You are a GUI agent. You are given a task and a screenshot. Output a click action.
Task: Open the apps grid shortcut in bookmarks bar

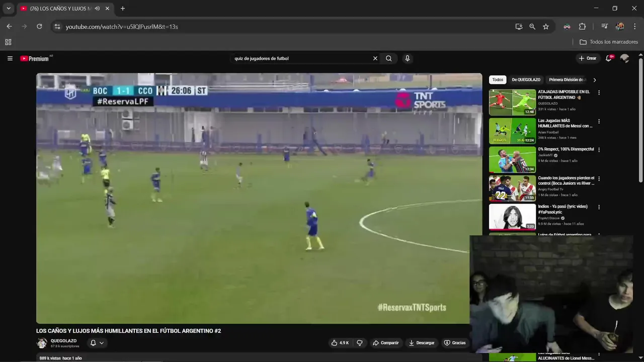click(8, 42)
